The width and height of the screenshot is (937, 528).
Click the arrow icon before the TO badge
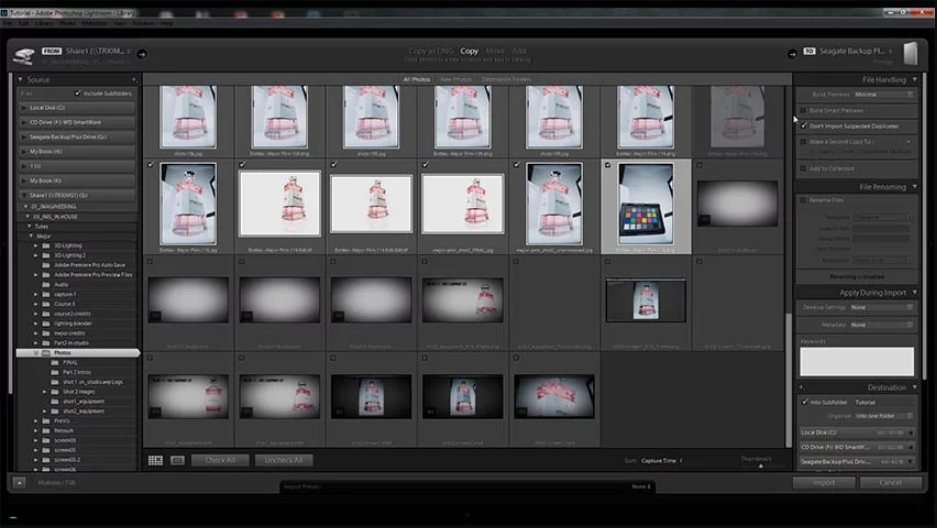tap(792, 54)
